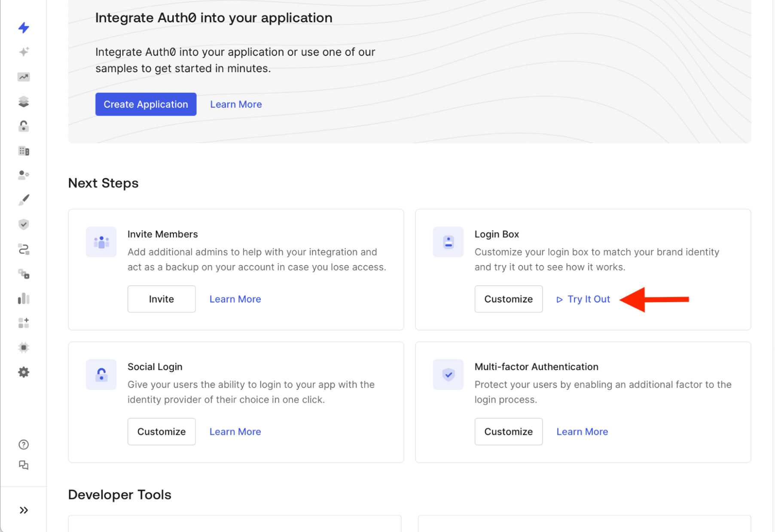Open Getting Started via the lightning bolt icon
The image size is (775, 532).
24,28
